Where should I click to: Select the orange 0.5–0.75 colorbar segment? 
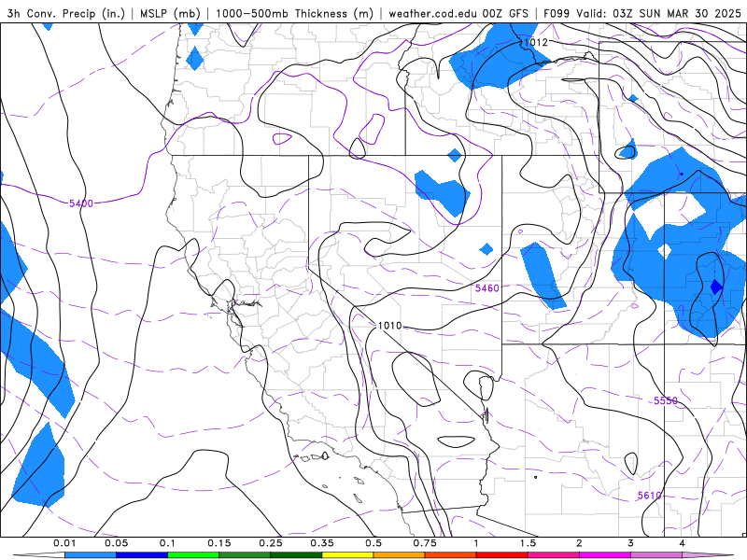coord(400,555)
